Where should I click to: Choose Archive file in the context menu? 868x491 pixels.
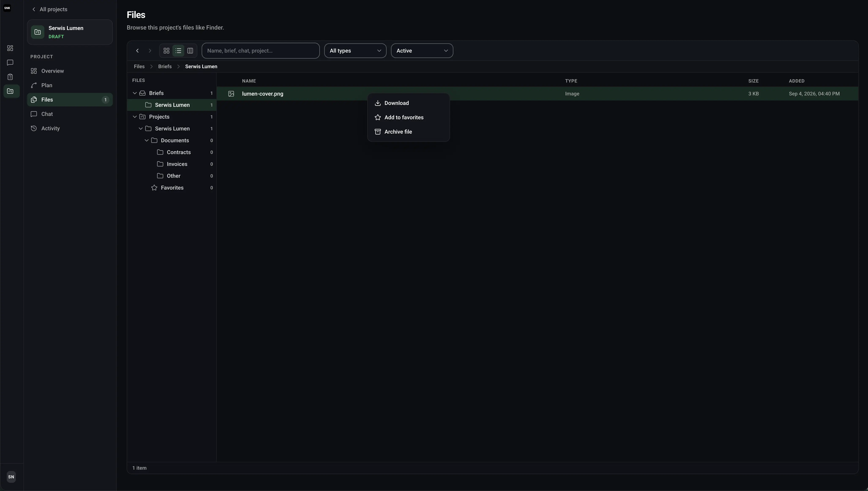pyautogui.click(x=408, y=132)
